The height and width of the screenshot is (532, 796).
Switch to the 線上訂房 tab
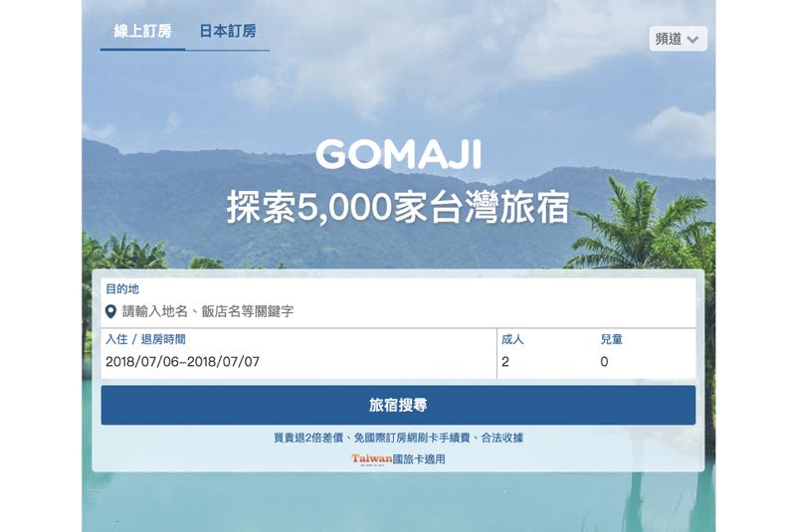(x=142, y=32)
